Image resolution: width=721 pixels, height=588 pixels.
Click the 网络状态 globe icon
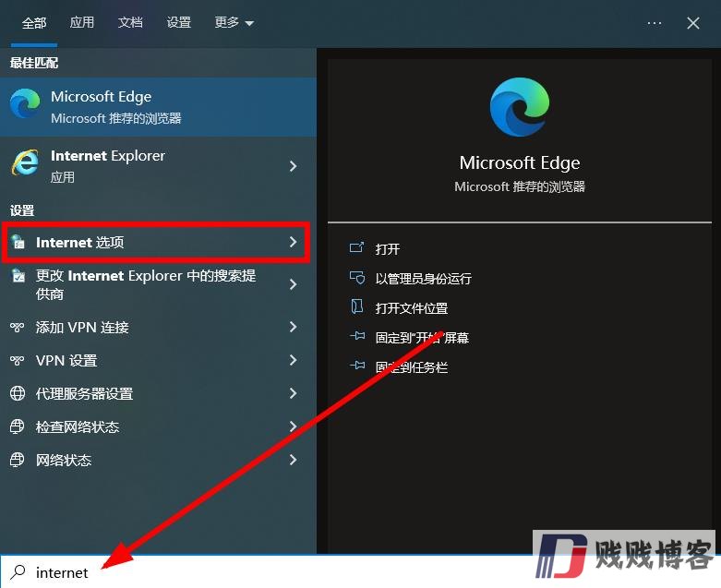tap(18, 460)
